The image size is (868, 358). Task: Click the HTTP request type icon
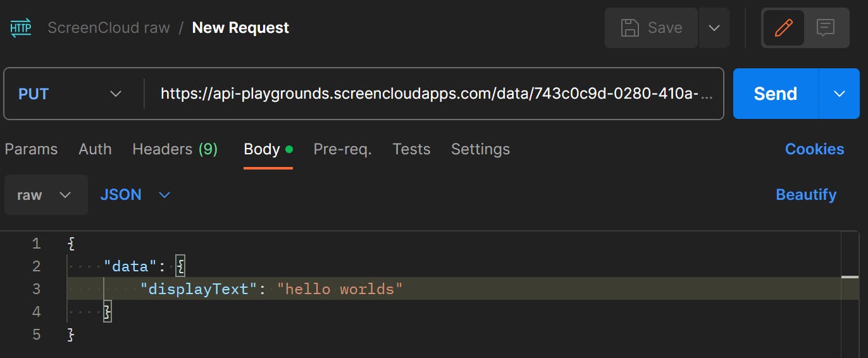pyautogui.click(x=21, y=28)
